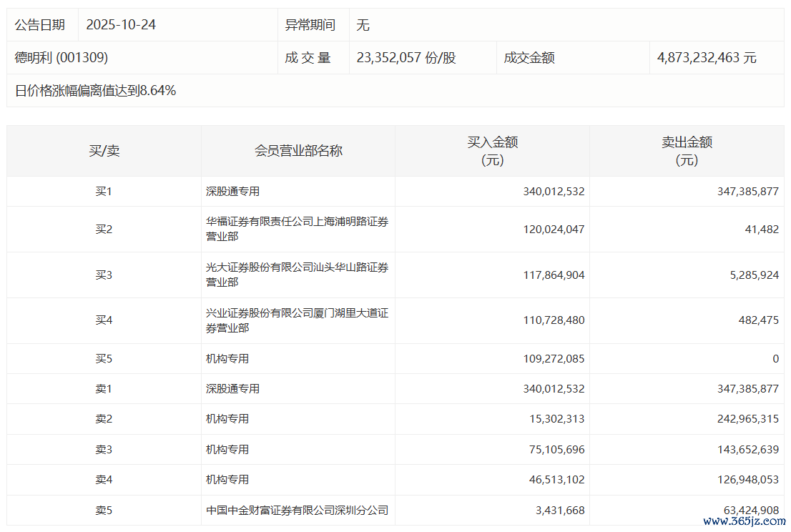Screen dimensions: 791x532
Task: Click the 买/卖 column header
Action: [x=104, y=151]
